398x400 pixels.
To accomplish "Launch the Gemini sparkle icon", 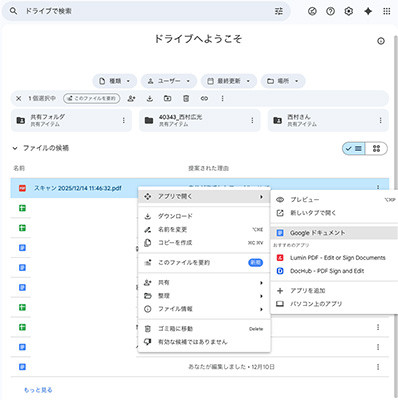I will click(368, 11).
